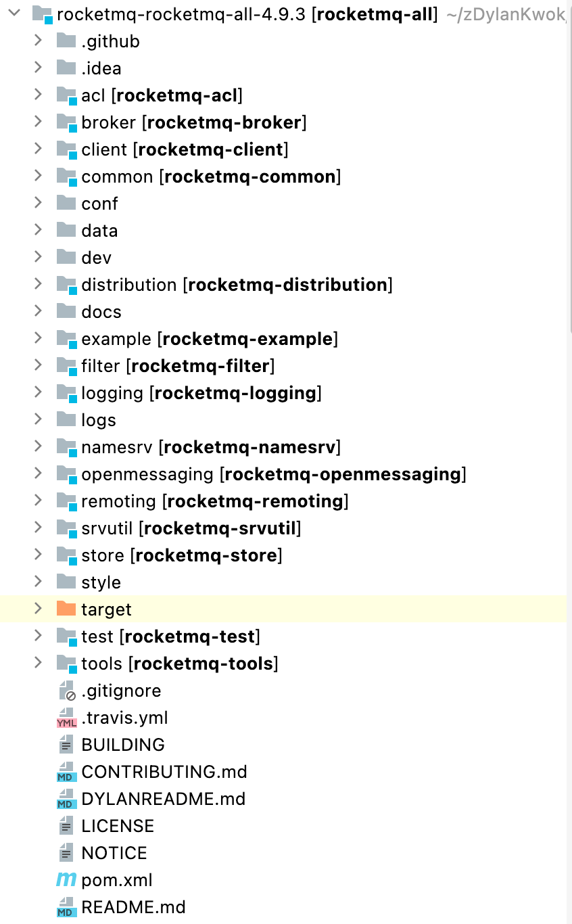
Task: Expand the .github folder chevron
Action: pyautogui.click(x=38, y=41)
